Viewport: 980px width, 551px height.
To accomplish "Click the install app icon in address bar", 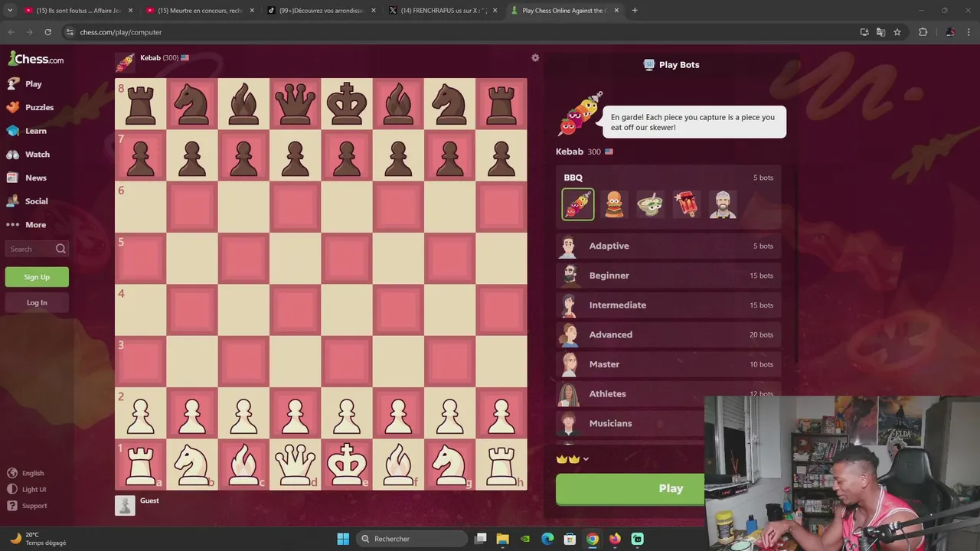I will (864, 32).
